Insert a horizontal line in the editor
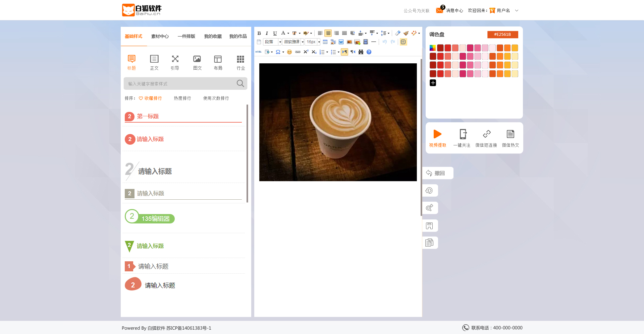Viewport: 644px width, 334px height. (374, 42)
